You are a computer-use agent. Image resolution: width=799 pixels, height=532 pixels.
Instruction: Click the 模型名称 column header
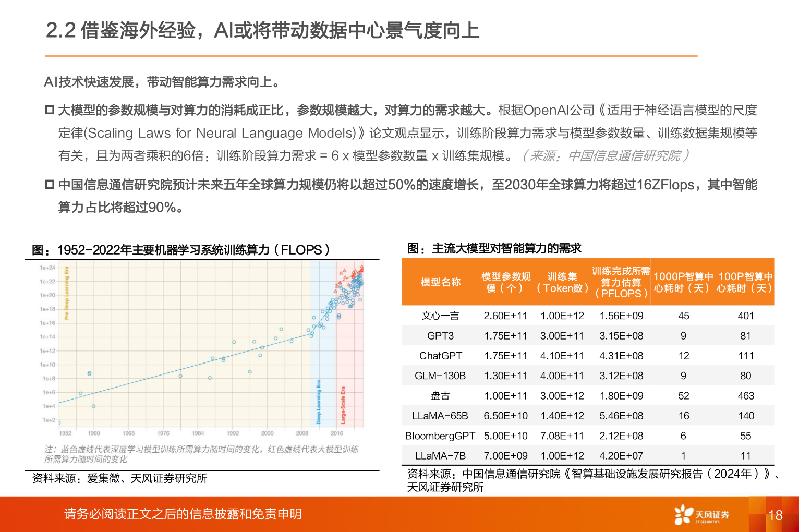pos(441,282)
